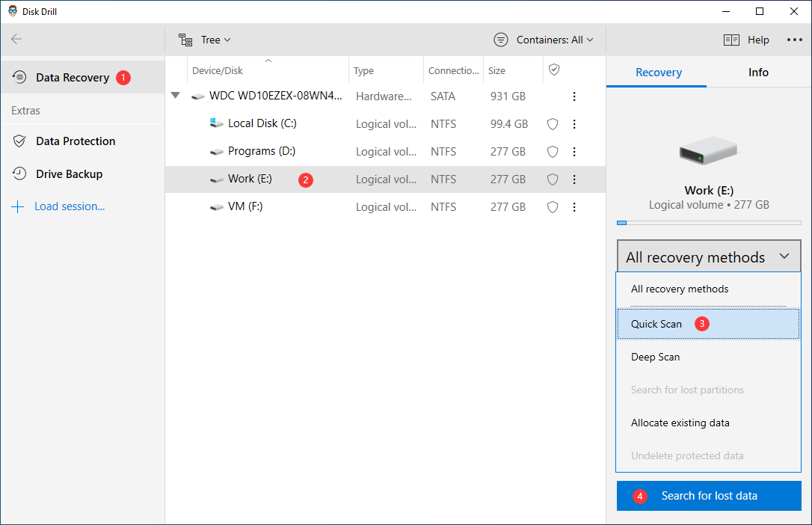Switch to the Info tab
The width and height of the screenshot is (812, 525).
click(758, 73)
